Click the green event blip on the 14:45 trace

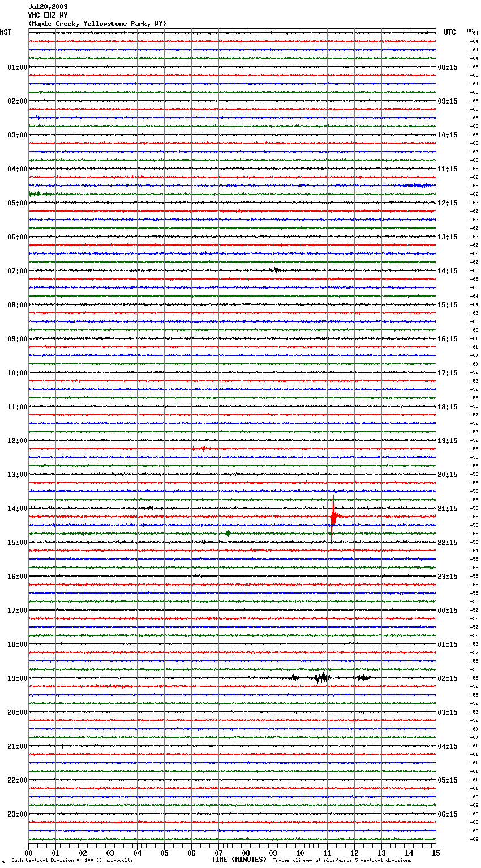(228, 534)
